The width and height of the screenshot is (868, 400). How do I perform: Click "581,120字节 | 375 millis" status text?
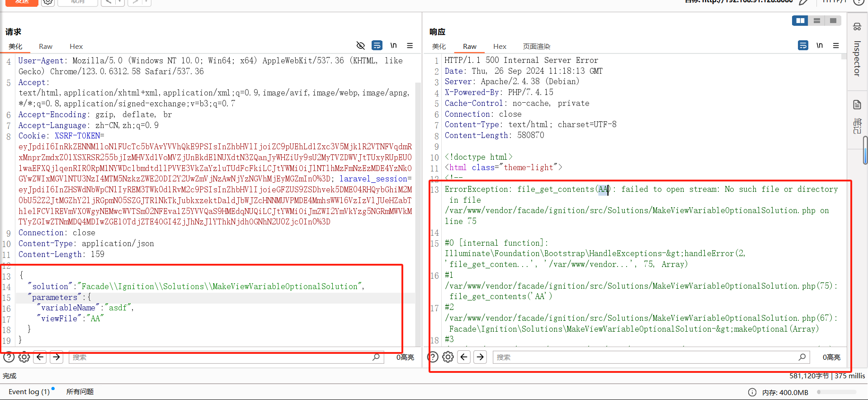[x=827, y=376]
